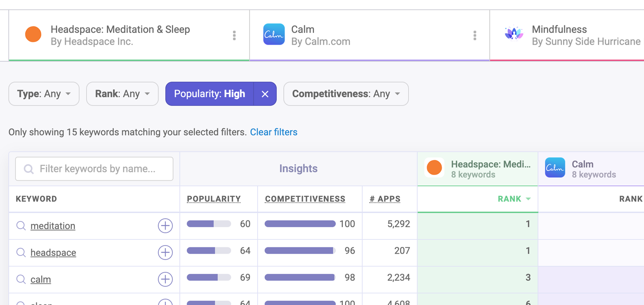Sort by Calm RANK column
Viewport: 644px width, 305px height.
click(631, 199)
